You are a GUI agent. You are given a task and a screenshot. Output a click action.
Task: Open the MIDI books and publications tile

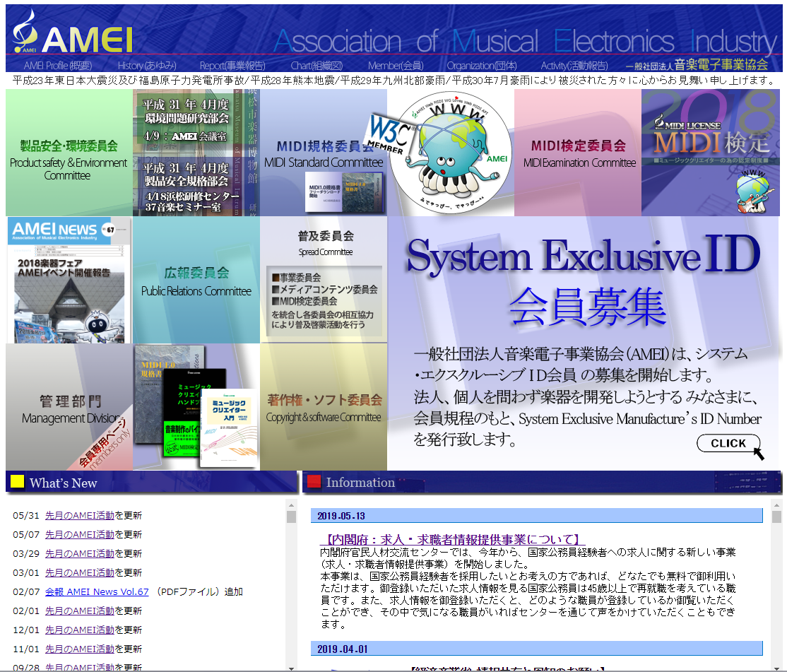tap(196, 407)
